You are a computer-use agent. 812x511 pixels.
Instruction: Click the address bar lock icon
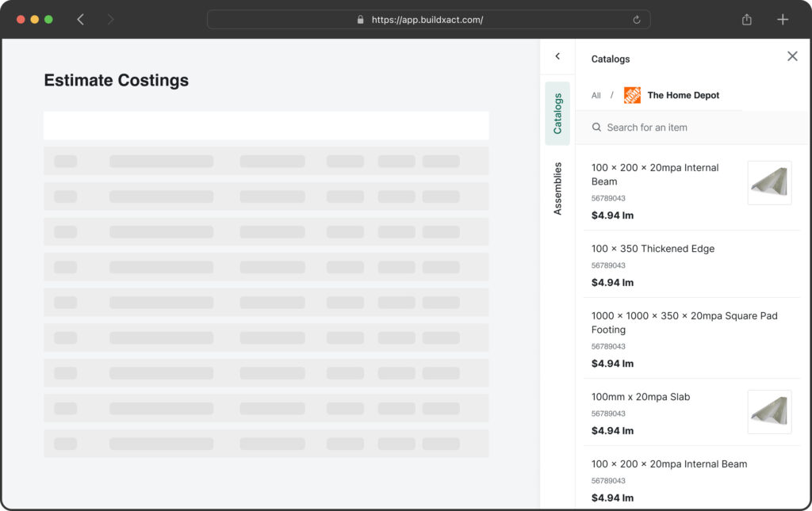361,20
